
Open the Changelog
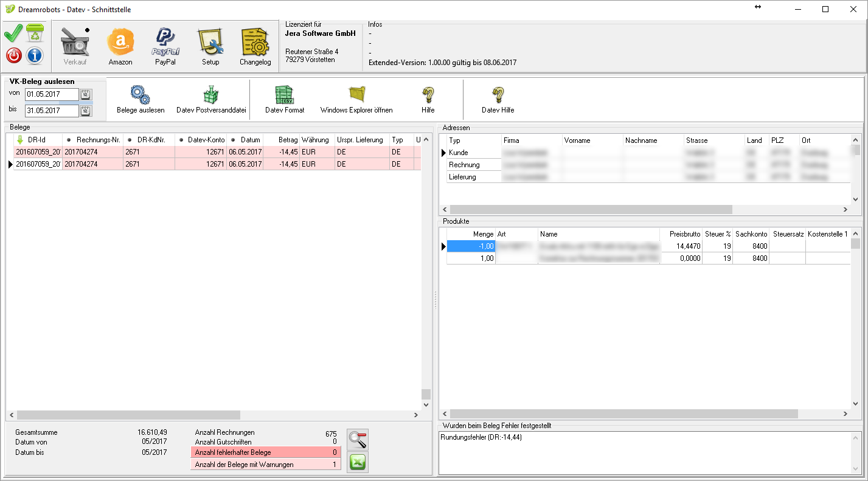[x=255, y=47]
